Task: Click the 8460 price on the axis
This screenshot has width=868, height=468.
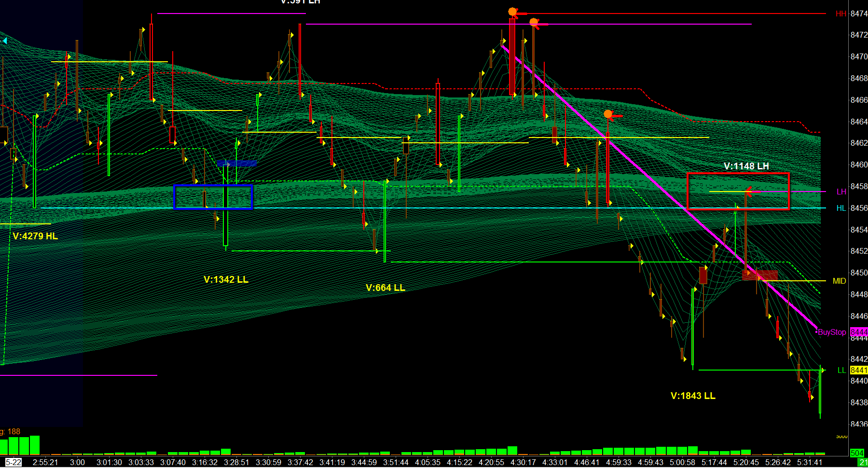Action: (859, 165)
